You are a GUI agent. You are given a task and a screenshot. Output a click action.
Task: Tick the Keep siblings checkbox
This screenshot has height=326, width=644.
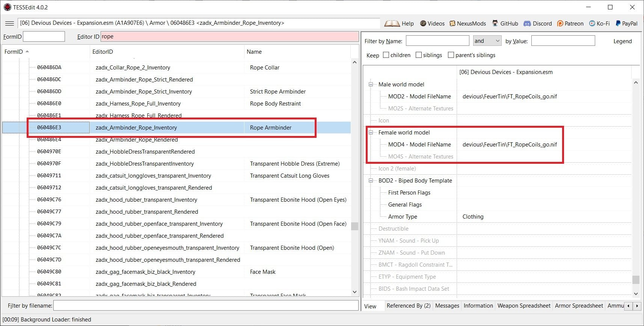pos(419,55)
